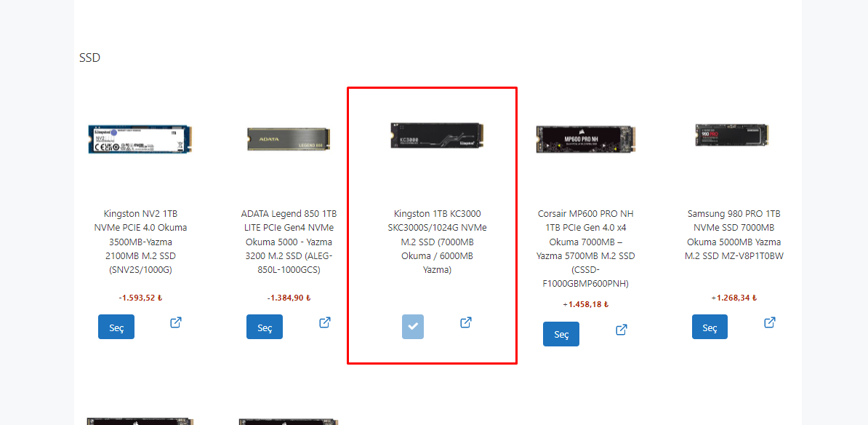
Task: Click the Kingston KC3000 product image
Action: [x=438, y=136]
